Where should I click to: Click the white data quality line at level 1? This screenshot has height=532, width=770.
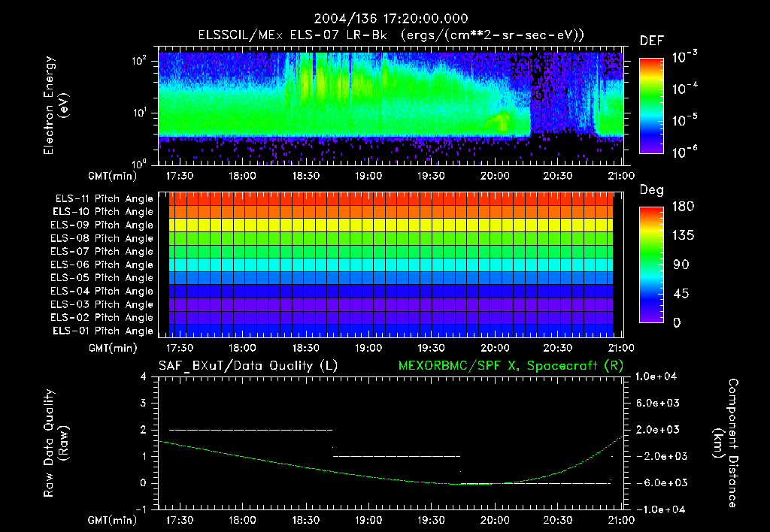[397, 456]
